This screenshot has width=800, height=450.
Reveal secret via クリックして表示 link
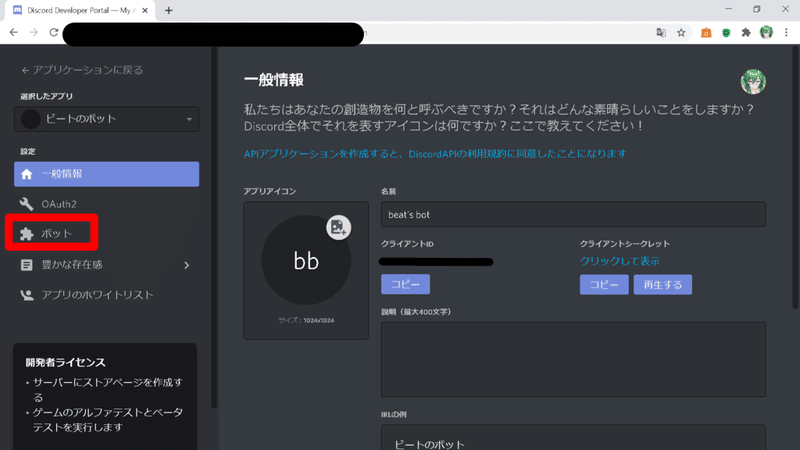click(619, 261)
